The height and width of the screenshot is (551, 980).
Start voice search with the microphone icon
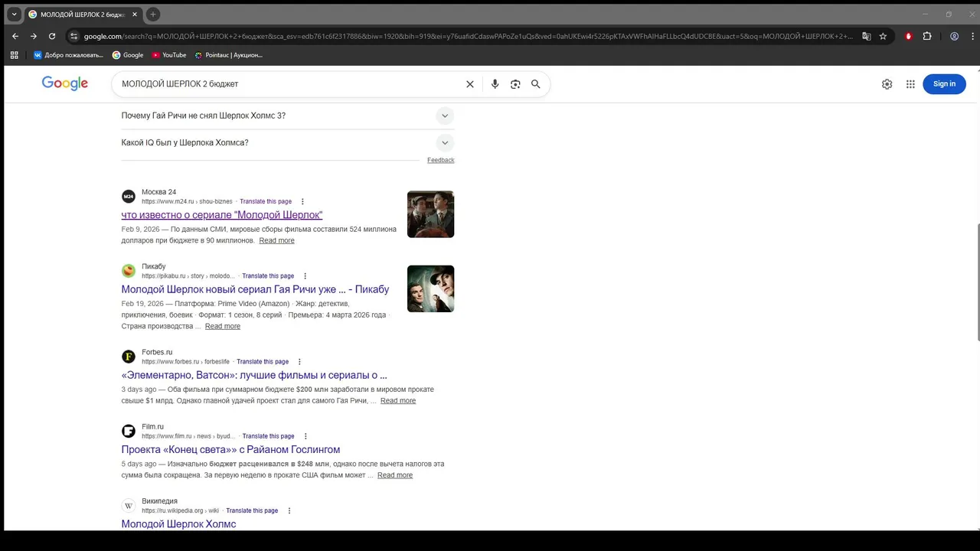point(495,84)
